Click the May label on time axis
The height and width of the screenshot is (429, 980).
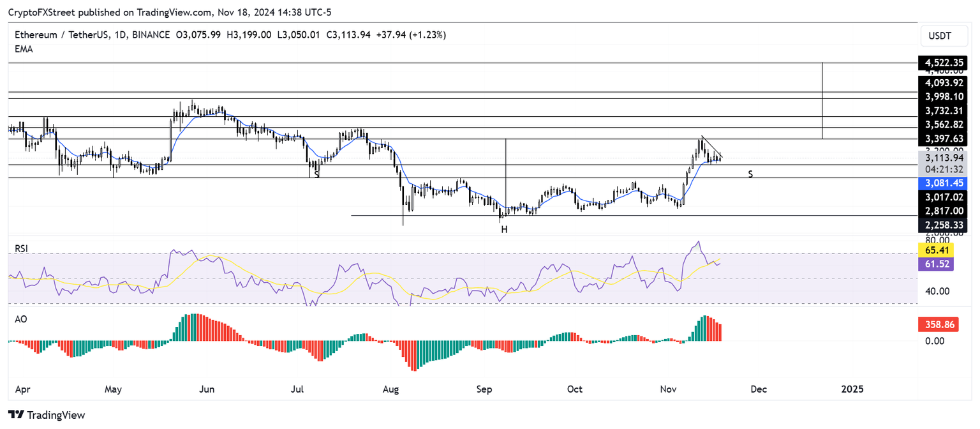point(113,389)
